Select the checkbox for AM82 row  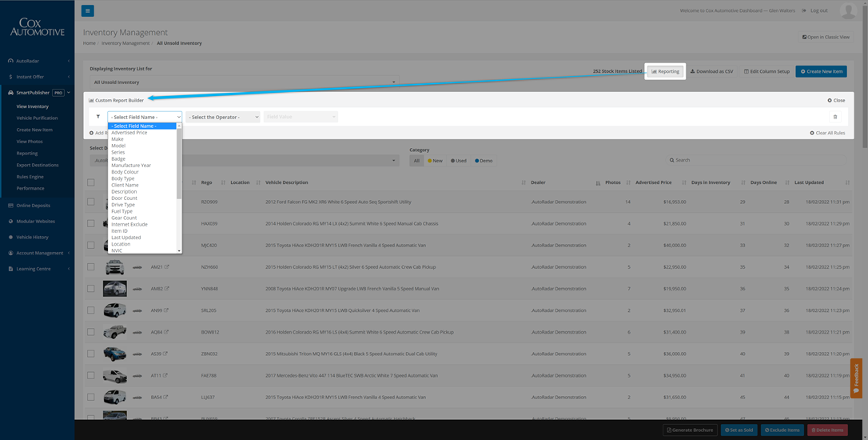click(91, 289)
